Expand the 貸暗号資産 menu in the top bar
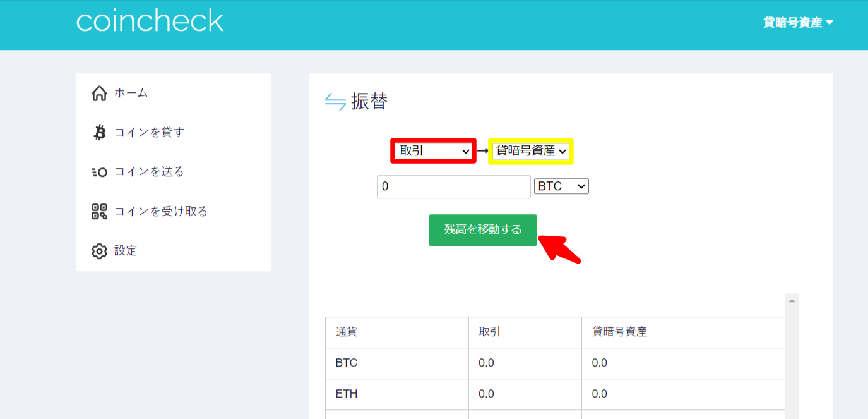The image size is (868, 419). pyautogui.click(x=798, y=21)
